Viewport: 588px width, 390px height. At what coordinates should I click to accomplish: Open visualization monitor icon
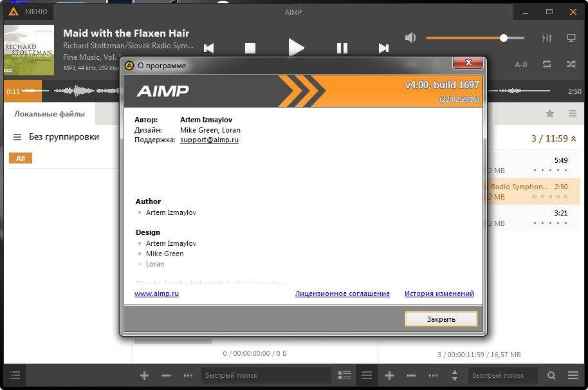[571, 38]
